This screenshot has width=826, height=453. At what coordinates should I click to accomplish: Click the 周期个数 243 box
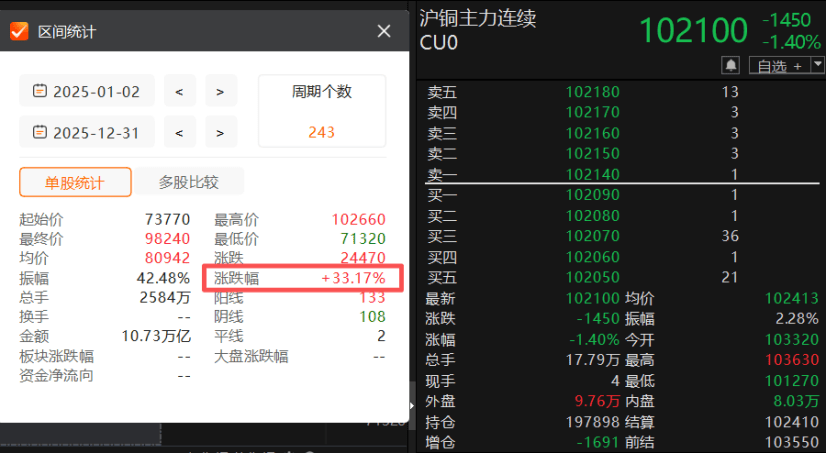321,110
